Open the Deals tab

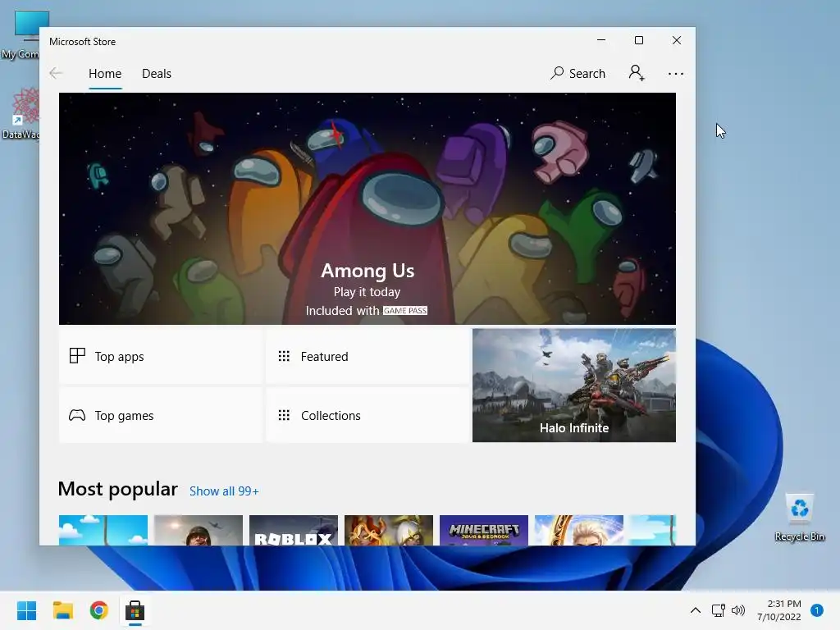pos(157,73)
